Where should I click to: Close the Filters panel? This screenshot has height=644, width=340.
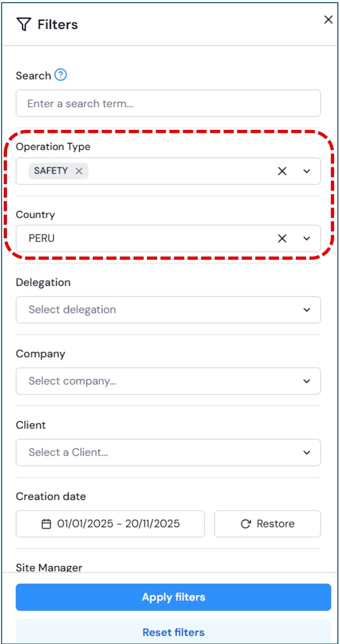pyautogui.click(x=328, y=20)
